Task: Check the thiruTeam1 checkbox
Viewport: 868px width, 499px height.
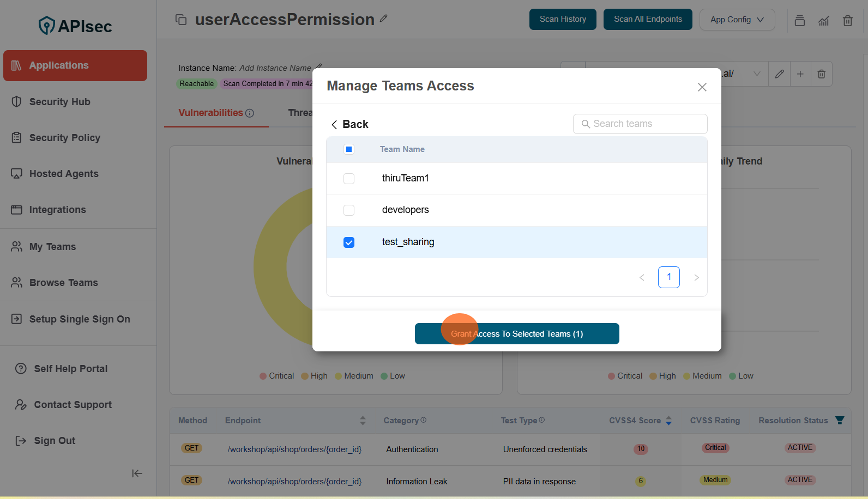Action: [x=349, y=179]
